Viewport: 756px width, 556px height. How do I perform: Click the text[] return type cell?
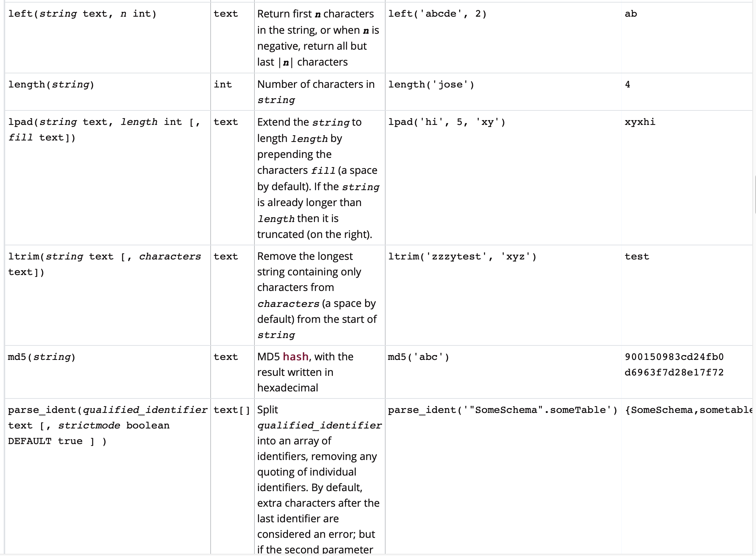tap(232, 410)
